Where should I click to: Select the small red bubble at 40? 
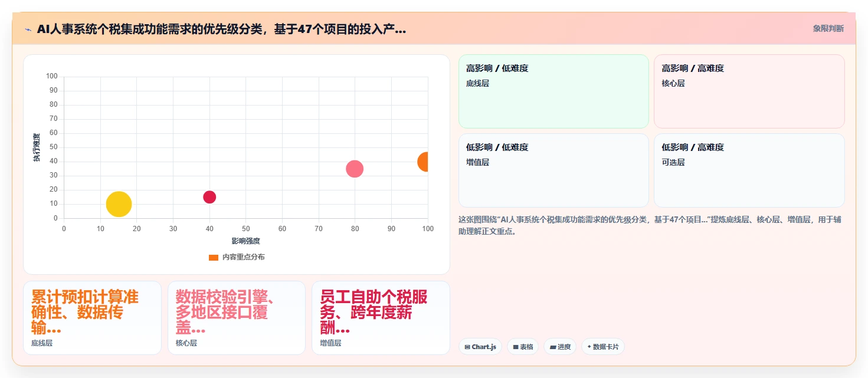click(209, 197)
